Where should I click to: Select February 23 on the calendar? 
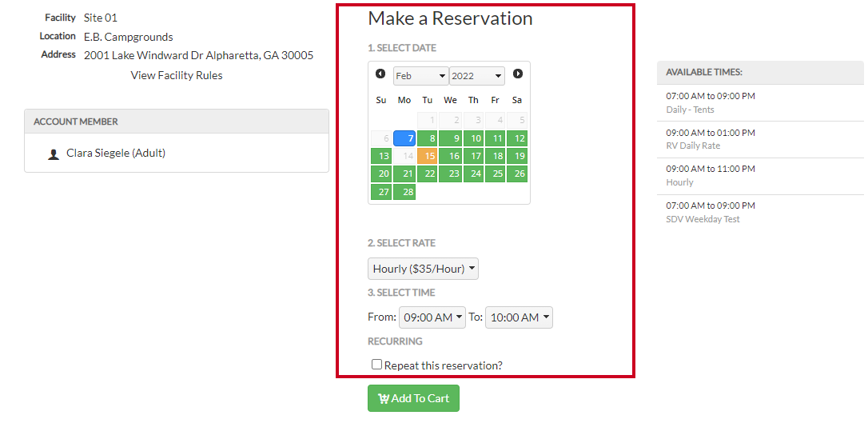[451, 174]
